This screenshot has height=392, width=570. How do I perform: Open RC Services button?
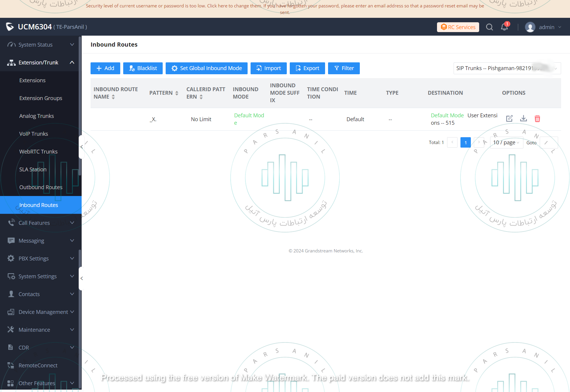[458, 27]
